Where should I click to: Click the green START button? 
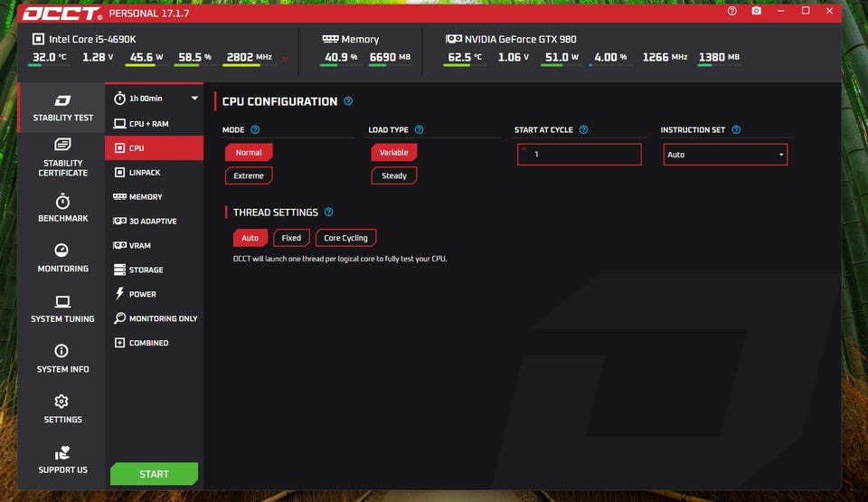[154, 474]
